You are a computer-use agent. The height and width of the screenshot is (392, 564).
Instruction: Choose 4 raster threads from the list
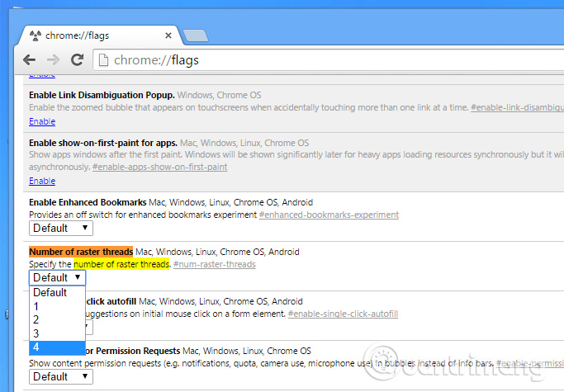[x=57, y=347]
